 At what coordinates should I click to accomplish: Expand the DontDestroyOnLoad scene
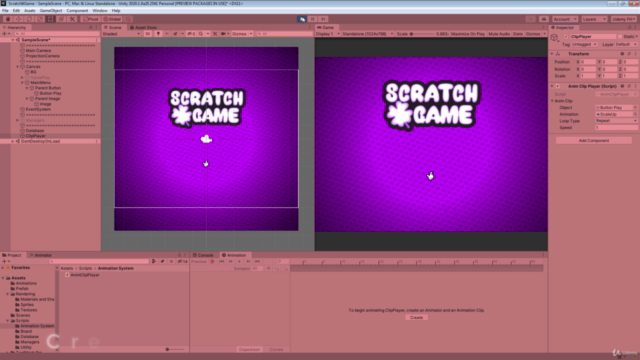click(x=13, y=141)
